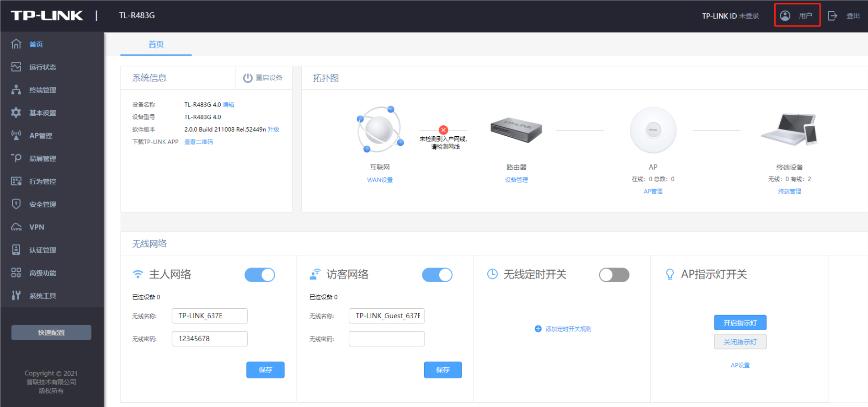The image size is (868, 407).
Task: Click the 高级功能 grid icon
Action: click(x=16, y=273)
